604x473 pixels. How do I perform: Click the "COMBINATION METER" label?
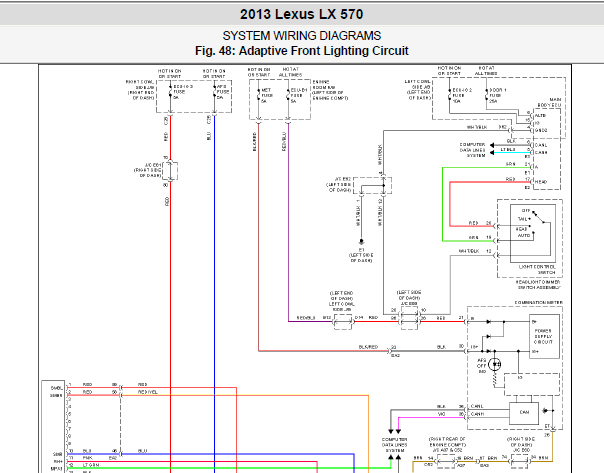[x=539, y=303]
